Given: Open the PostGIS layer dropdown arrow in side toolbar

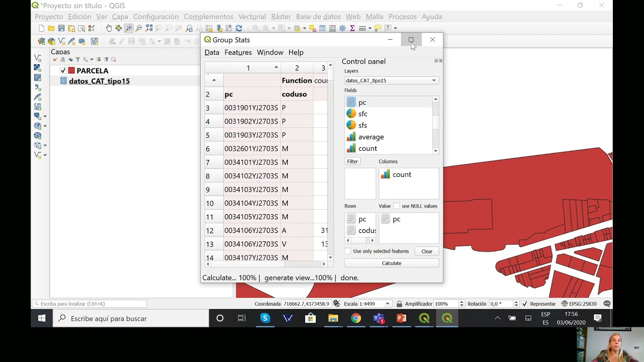Looking at the screenshot, I should tap(45, 116).
